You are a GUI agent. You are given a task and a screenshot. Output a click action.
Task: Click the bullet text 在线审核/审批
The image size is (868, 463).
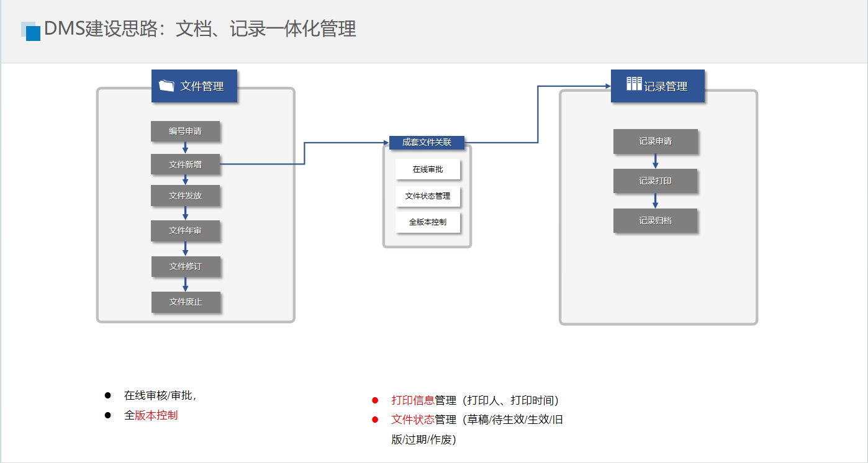159,395
